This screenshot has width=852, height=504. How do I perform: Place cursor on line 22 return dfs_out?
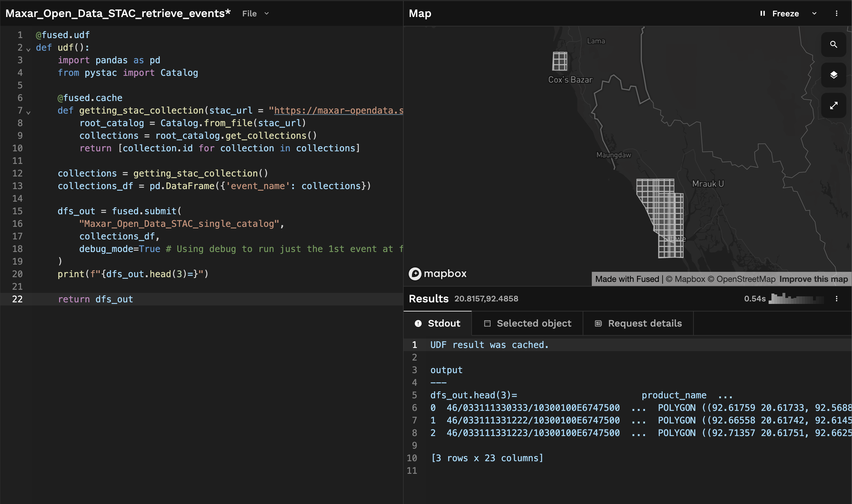(x=95, y=299)
